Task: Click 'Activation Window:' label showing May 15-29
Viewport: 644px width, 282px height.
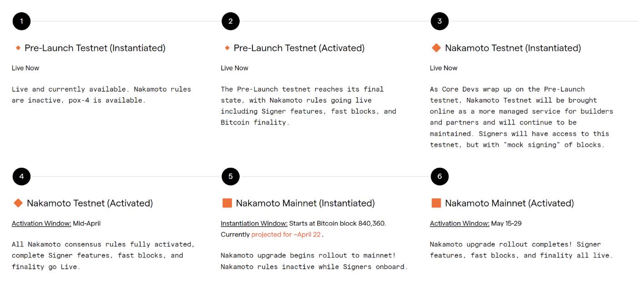Action: tap(459, 223)
